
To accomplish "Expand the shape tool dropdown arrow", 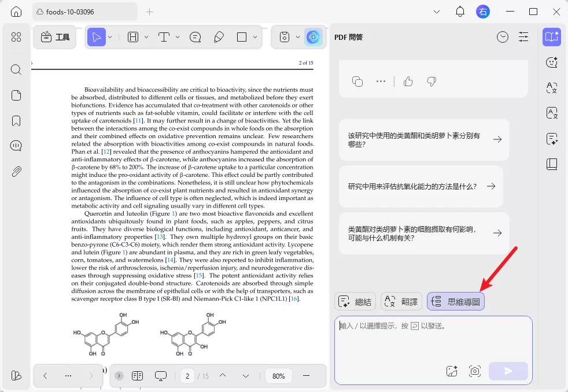I will (255, 37).
